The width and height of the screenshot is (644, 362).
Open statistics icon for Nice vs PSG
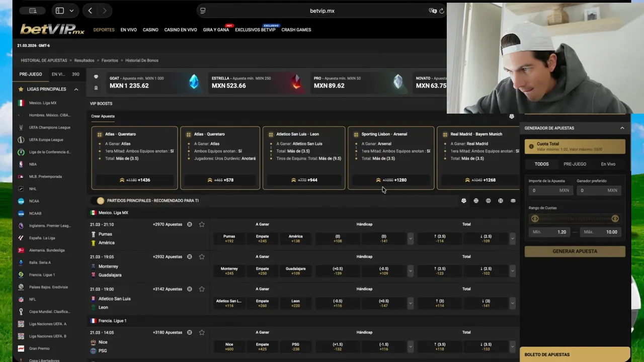189,332
